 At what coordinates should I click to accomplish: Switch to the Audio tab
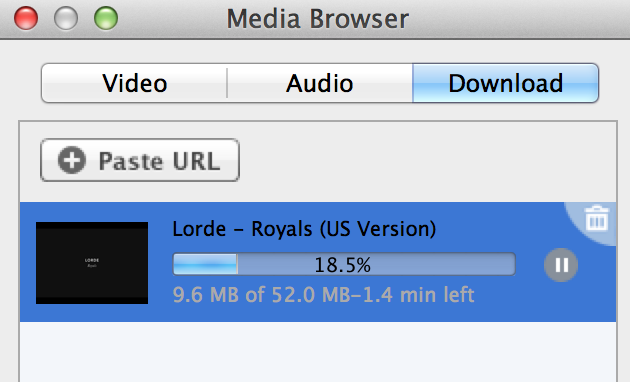point(320,83)
